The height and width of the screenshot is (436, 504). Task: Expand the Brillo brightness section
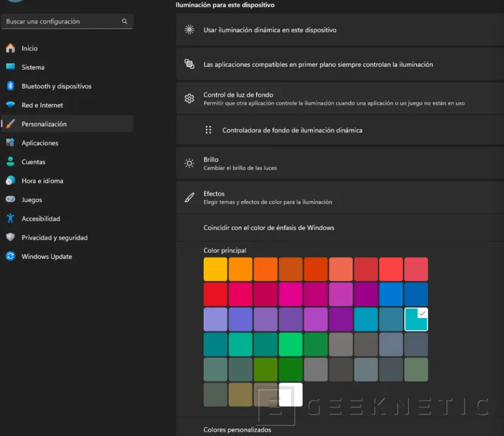(x=340, y=163)
